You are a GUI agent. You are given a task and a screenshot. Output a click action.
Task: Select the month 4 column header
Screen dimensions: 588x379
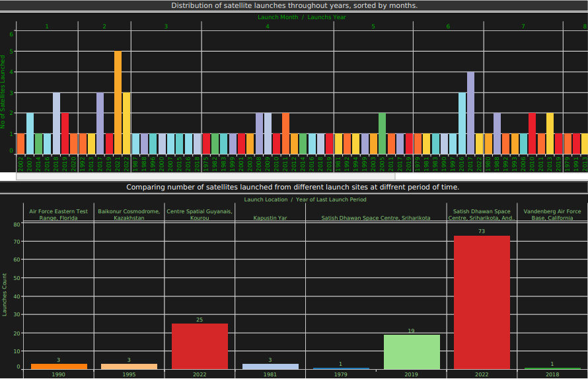tap(267, 26)
